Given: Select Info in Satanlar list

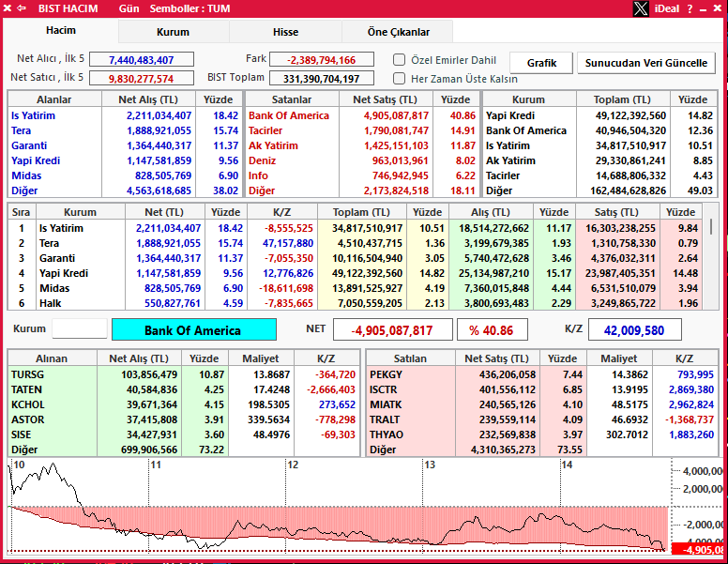Looking at the screenshot, I should (x=258, y=175).
